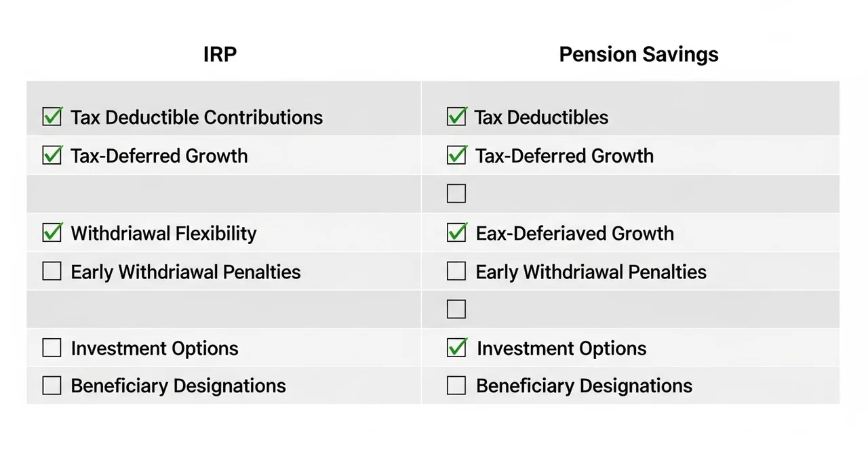Check IRP Beneficiary Designations box

click(52, 386)
